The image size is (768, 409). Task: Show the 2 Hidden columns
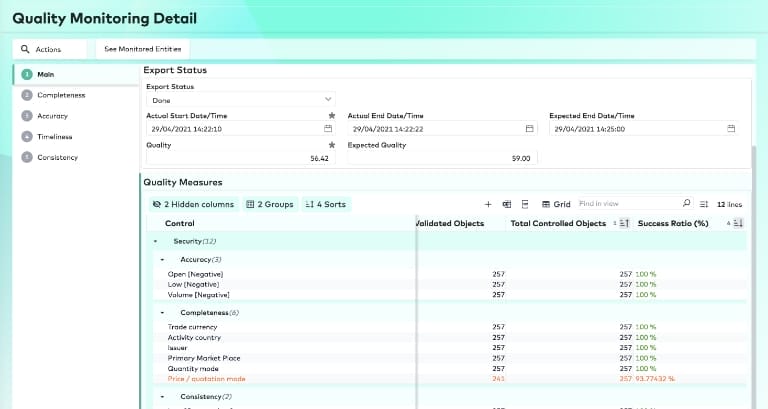click(193, 204)
